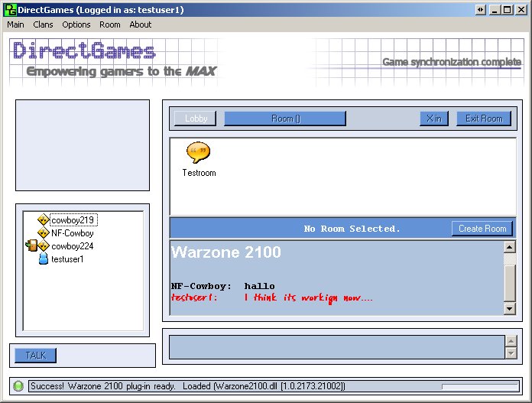Open the About menu
532x403 pixels.
141,24
